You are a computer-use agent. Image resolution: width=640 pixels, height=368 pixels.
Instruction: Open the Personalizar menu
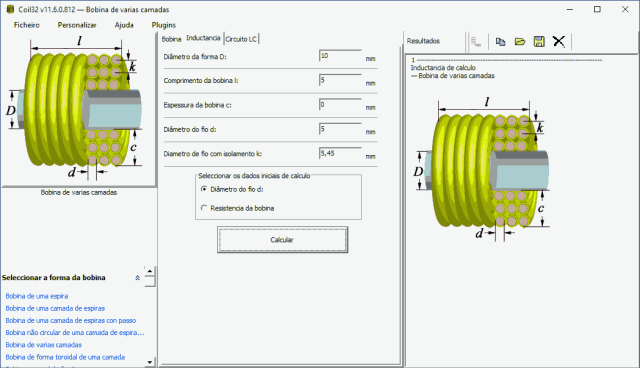point(77,25)
